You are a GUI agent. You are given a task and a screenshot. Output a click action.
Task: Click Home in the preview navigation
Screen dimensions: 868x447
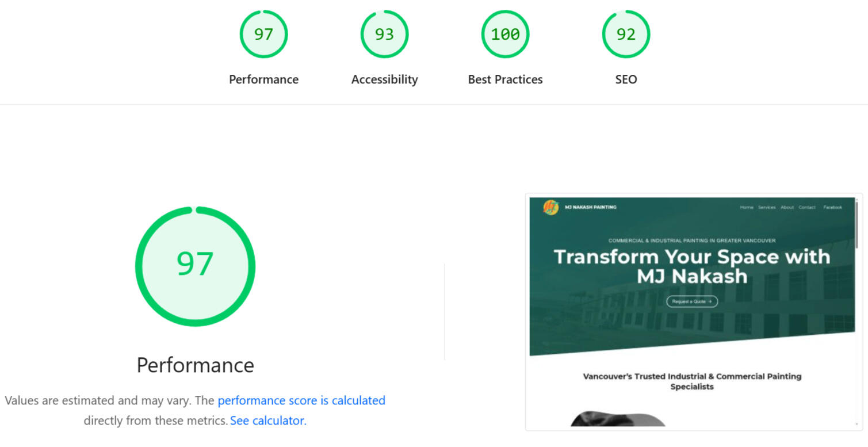pos(746,207)
